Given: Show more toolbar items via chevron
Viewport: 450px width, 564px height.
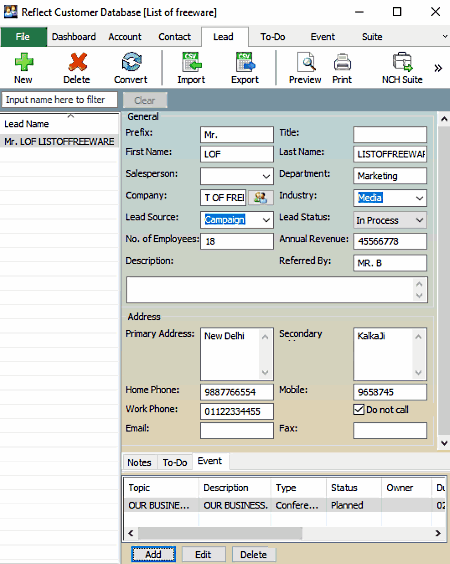Looking at the screenshot, I should (438, 68).
